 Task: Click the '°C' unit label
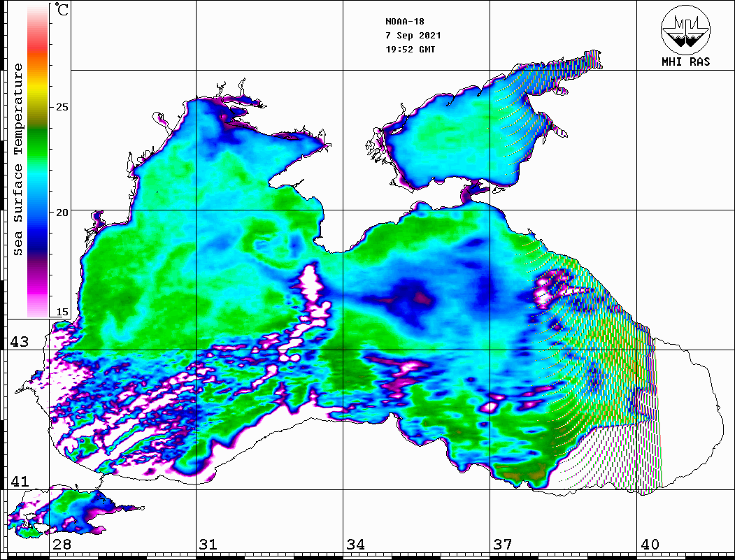62,9
